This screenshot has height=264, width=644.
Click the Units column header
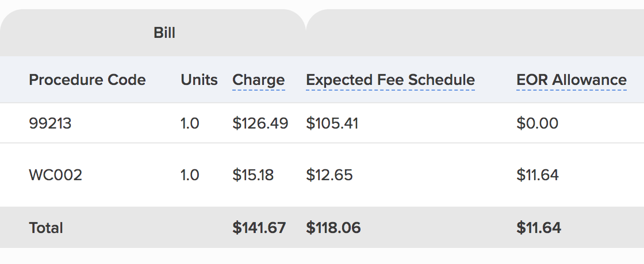coord(199,80)
